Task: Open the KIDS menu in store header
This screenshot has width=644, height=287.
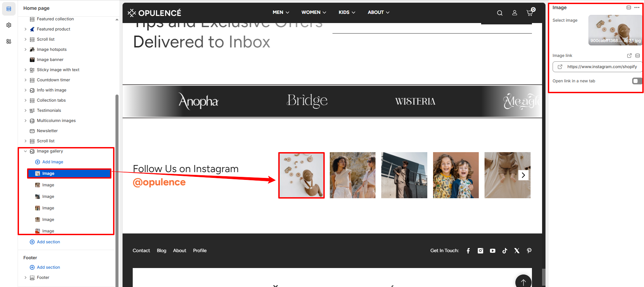Action: coord(347,12)
